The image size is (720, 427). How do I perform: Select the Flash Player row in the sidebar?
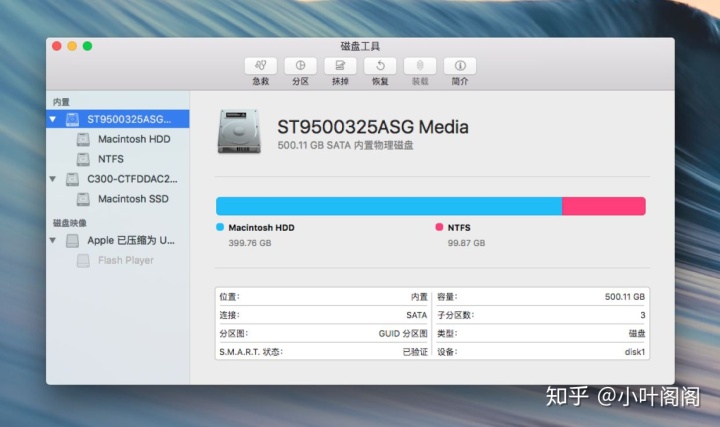click(118, 260)
